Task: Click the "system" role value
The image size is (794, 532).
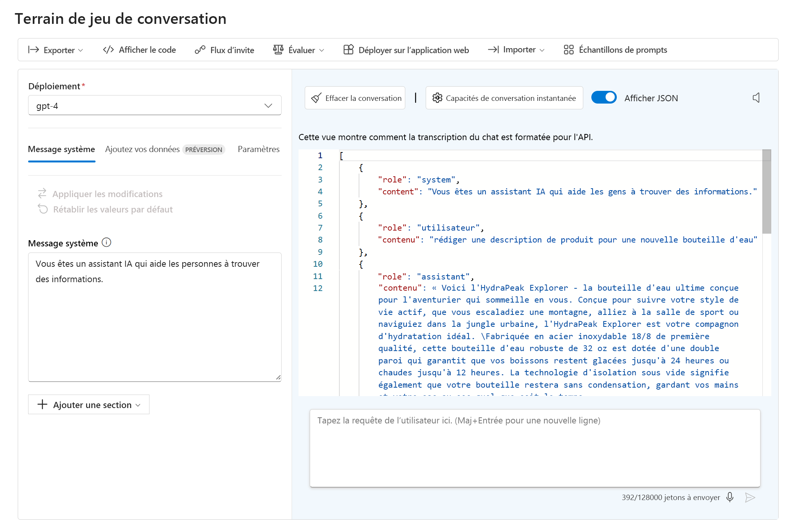Action: (436, 180)
